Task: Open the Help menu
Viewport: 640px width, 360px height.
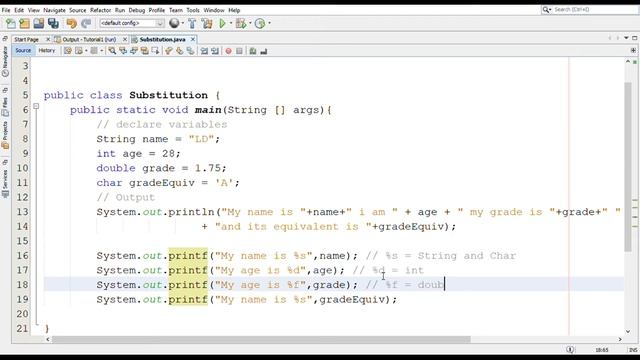Action: 234,10
